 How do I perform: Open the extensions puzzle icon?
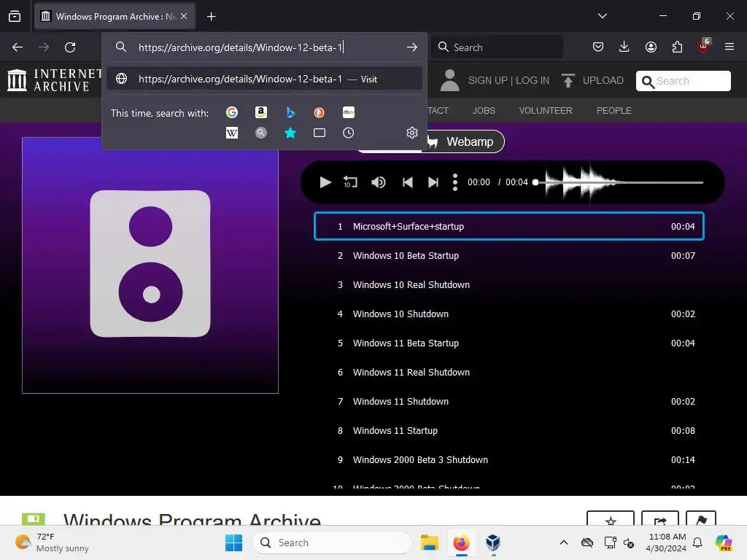pyautogui.click(x=677, y=47)
